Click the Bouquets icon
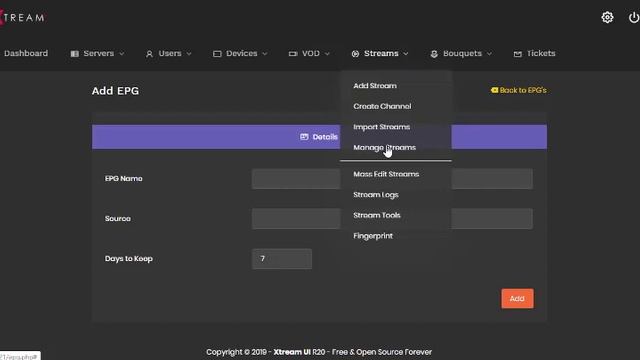 tap(434, 54)
